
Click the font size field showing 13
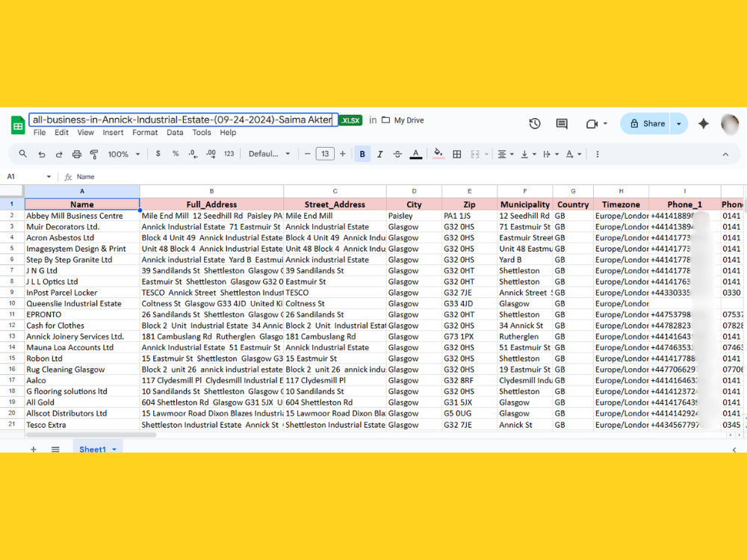[x=325, y=154]
